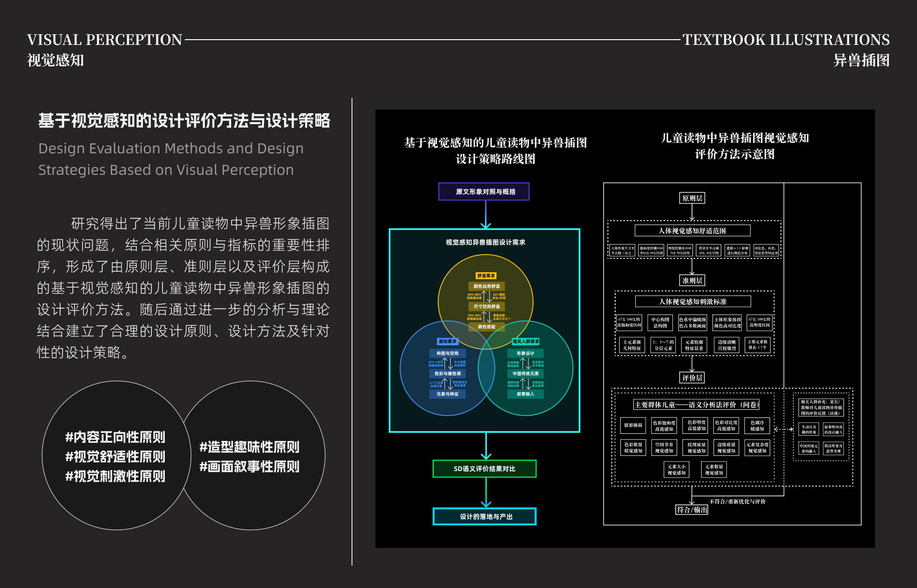This screenshot has width=917, height=588.
Task: Select the 设计的落地与产出 cyan box
Action: (x=484, y=516)
